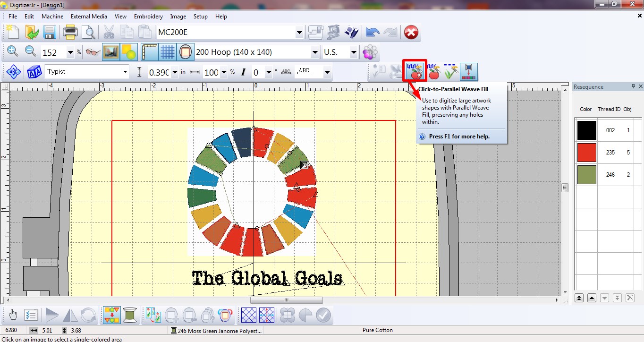This screenshot has width=644, height=342.
Task: Create a new design with New icon
Action: (13, 32)
